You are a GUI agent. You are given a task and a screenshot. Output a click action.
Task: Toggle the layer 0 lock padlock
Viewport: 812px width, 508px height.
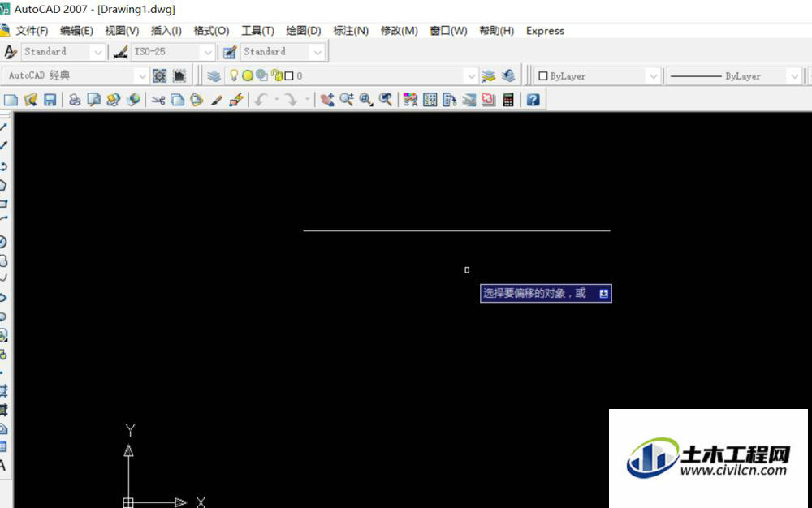pos(277,76)
